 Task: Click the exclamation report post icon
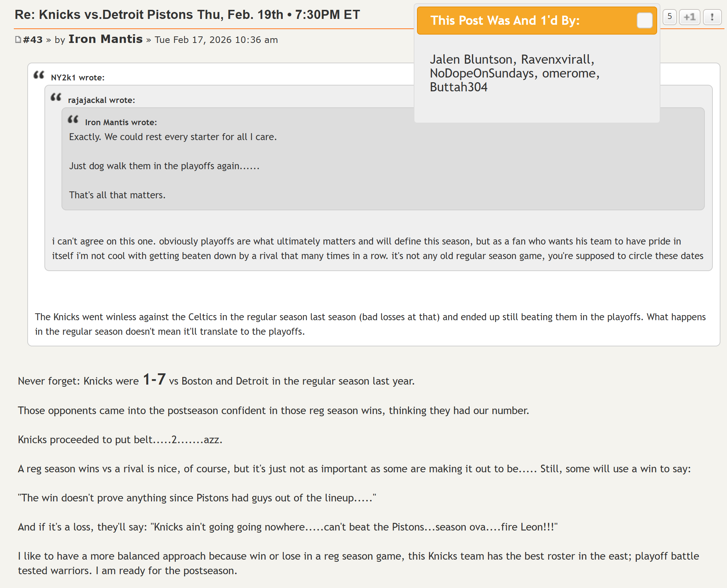712,17
